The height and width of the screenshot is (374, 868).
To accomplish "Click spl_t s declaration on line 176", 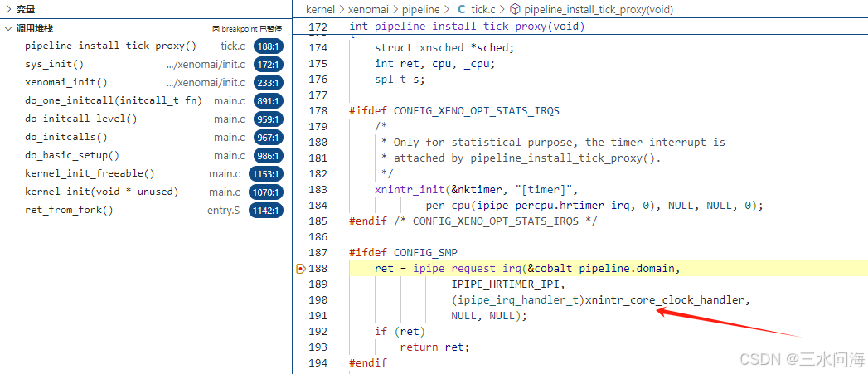I will point(400,80).
